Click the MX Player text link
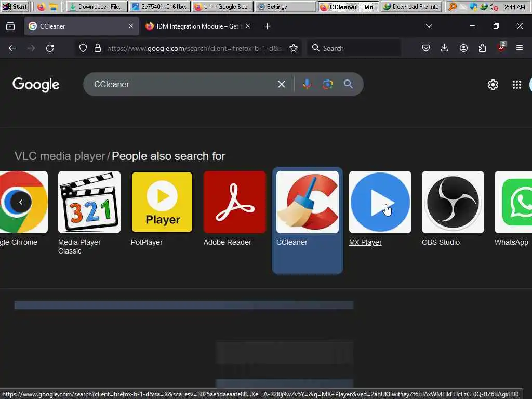 pyautogui.click(x=365, y=242)
